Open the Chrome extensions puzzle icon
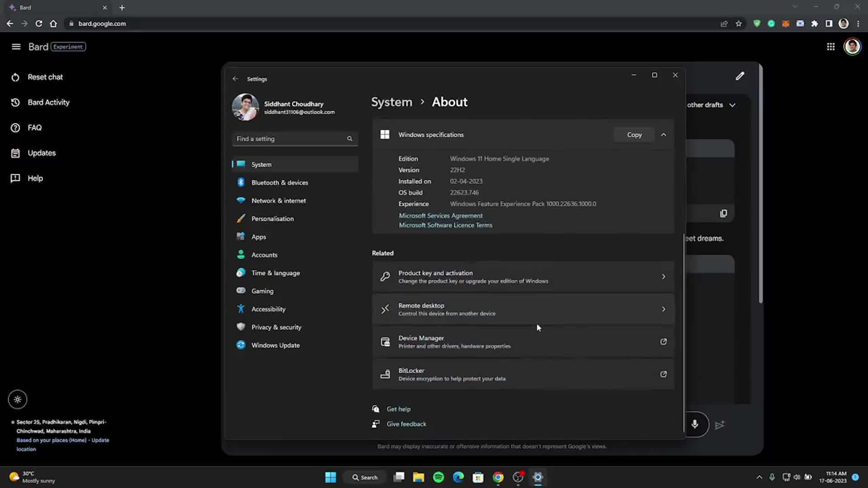 814,23
